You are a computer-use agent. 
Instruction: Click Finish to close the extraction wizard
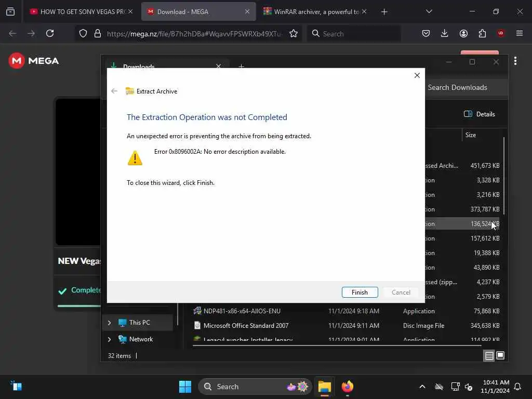(x=360, y=292)
